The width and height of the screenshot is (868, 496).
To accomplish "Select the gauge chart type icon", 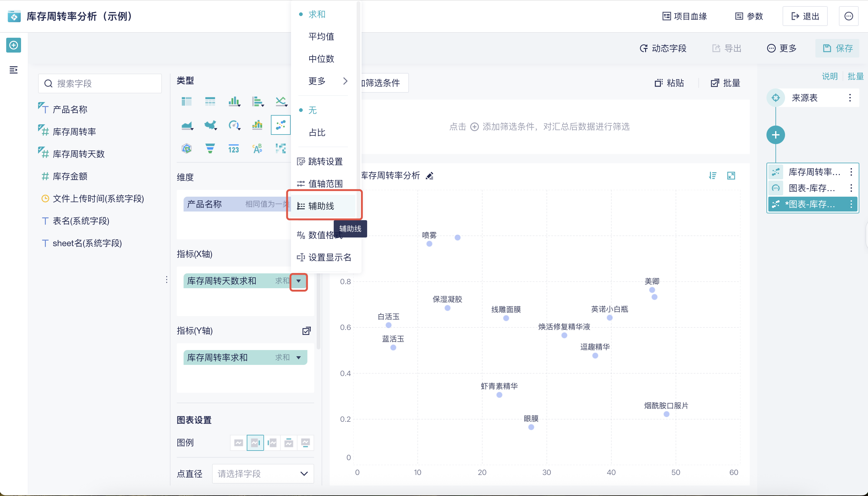I will 234,125.
